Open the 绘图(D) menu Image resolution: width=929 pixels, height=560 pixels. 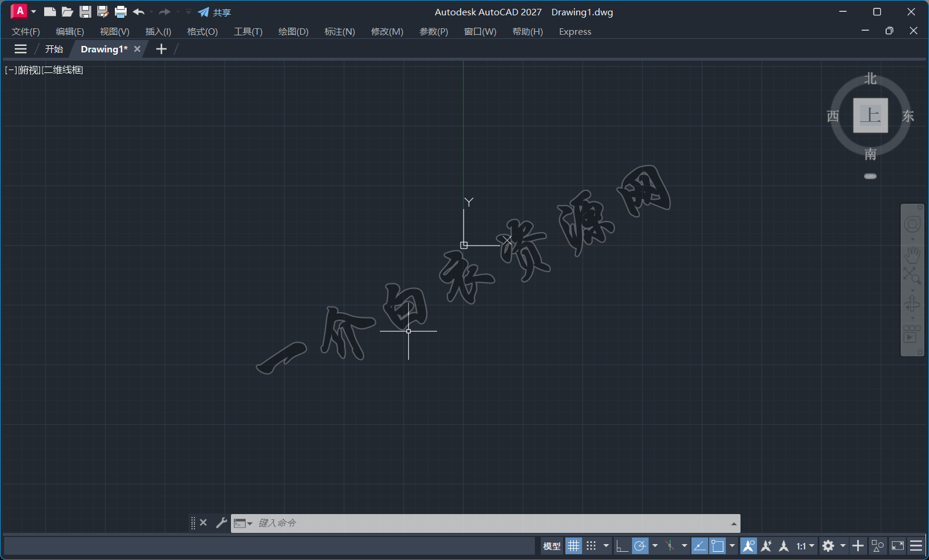pyautogui.click(x=293, y=32)
